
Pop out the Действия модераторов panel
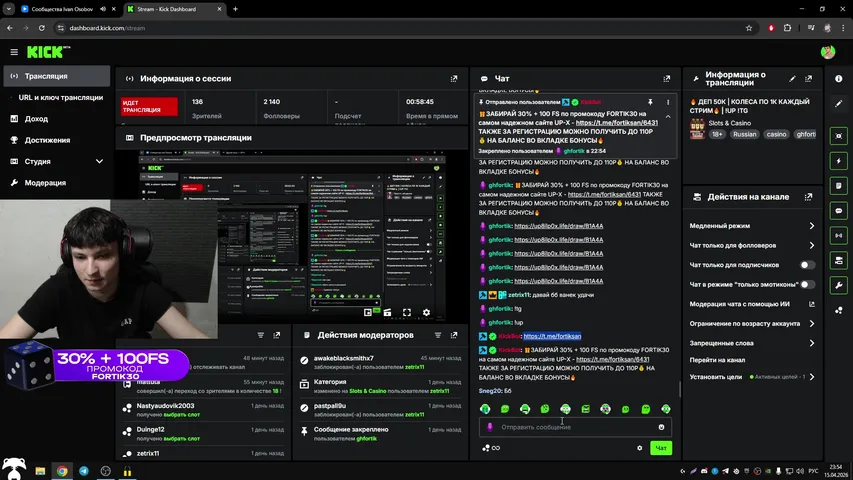click(x=454, y=335)
